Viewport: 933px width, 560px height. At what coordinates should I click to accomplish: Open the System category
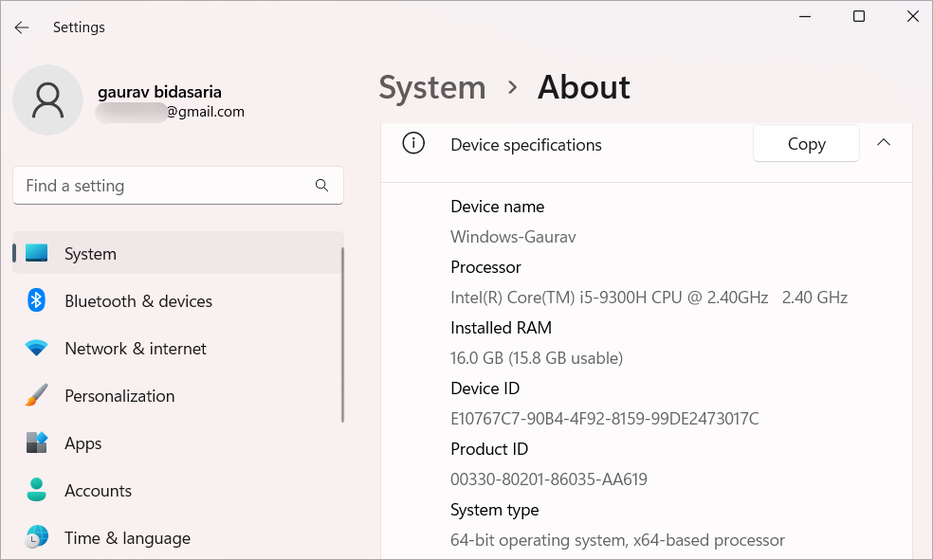178,253
